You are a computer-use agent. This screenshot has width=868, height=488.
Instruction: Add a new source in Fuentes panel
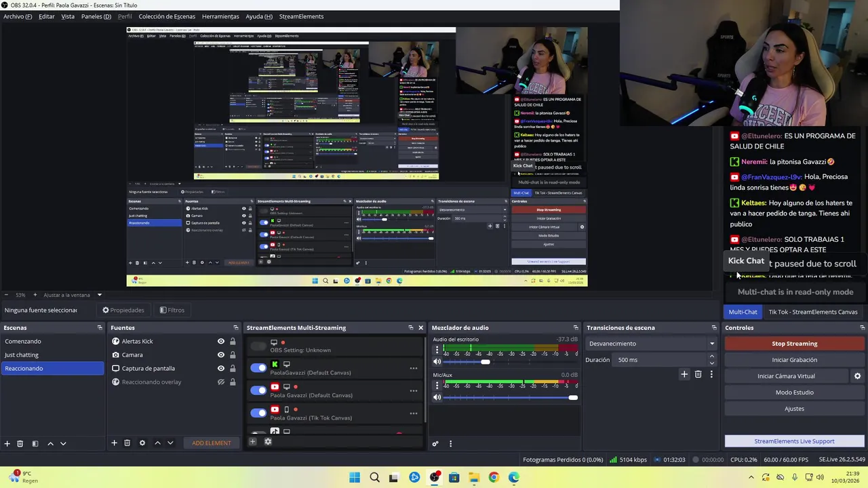[x=114, y=443]
